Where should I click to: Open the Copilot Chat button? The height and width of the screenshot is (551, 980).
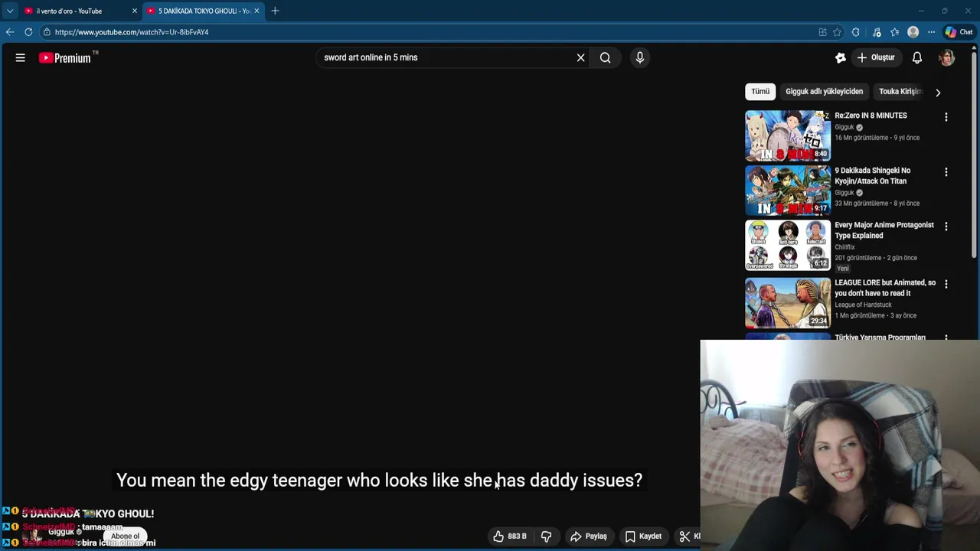click(959, 32)
